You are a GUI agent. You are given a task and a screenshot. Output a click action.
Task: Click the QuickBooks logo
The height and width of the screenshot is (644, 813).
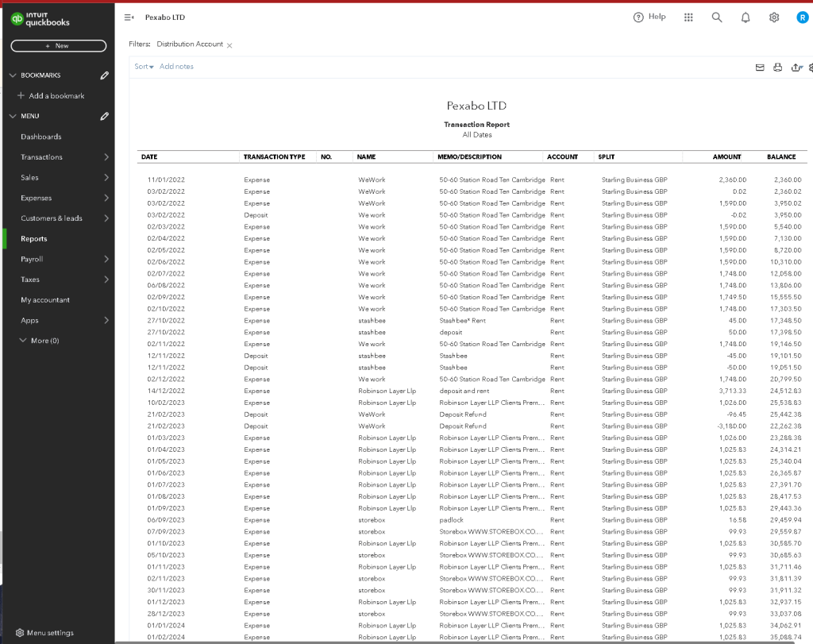(40, 19)
